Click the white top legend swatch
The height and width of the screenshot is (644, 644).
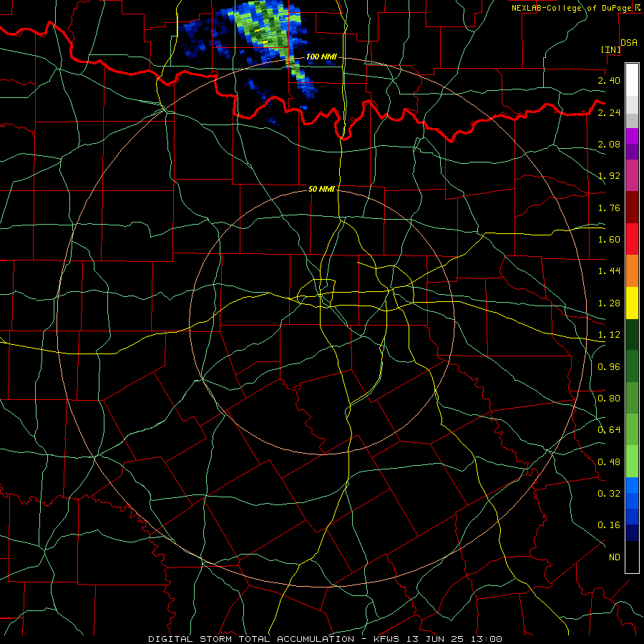[632, 79]
